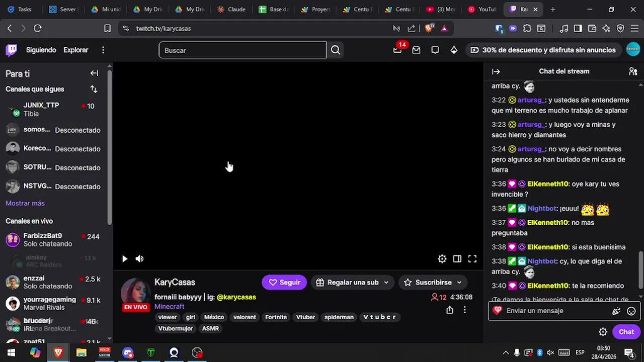The height and width of the screenshot is (362, 644).
Task: Toggle browser sidebar panel
Action: pos(578,29)
